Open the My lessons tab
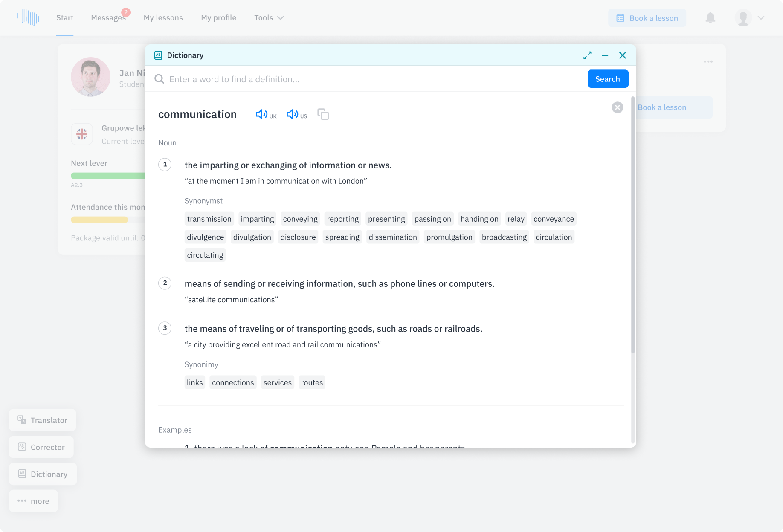Screen dimensions: 783x532 [x=163, y=18]
